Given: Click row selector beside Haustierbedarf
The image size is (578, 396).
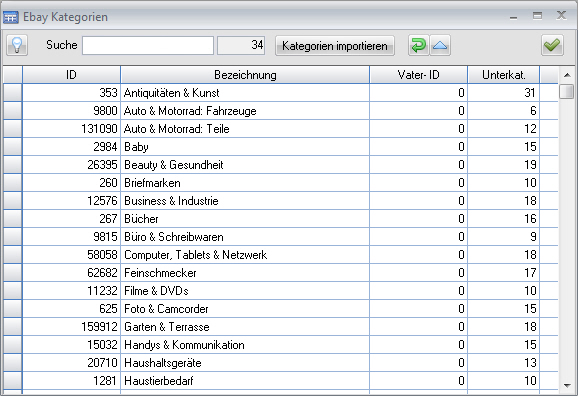Looking at the screenshot, I should (x=13, y=381).
